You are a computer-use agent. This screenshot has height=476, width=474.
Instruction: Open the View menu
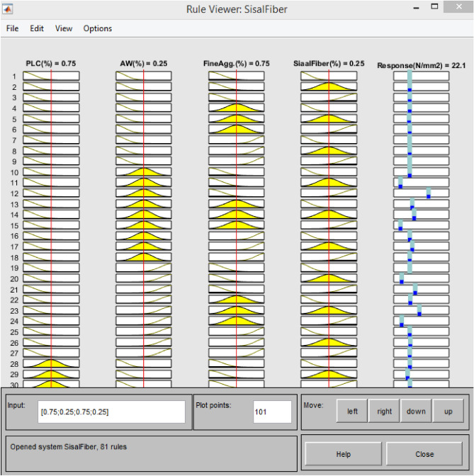click(64, 28)
